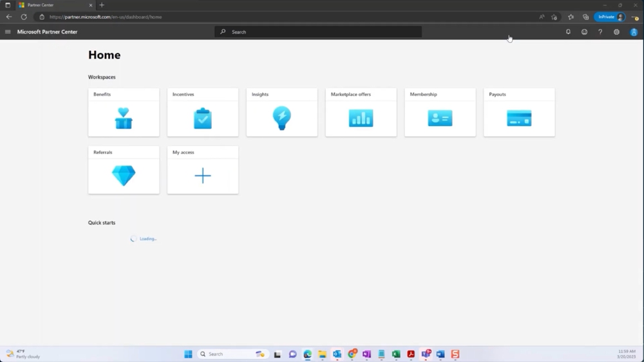Open the Marketplace offers chart icon
The image size is (644, 362).
(361, 119)
